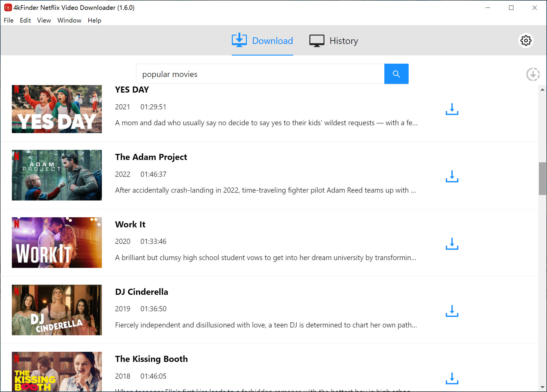Minimize the 4kFinder window
The height and width of the screenshot is (392, 547).
point(488,8)
